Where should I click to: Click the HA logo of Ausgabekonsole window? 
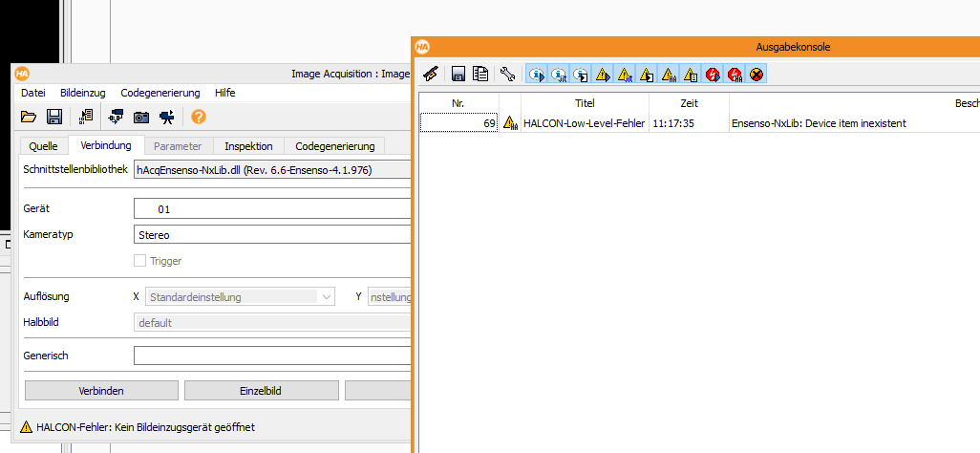click(x=422, y=46)
